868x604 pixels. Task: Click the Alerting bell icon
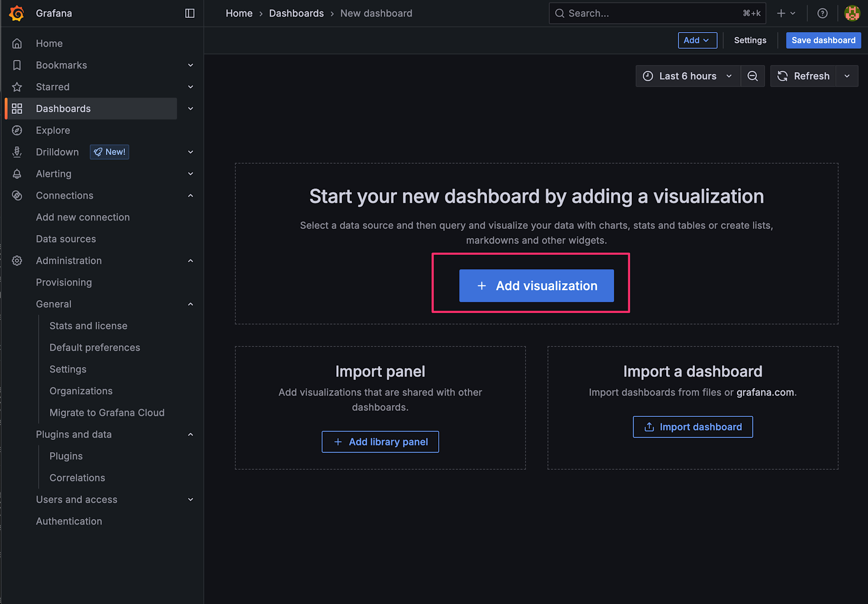(17, 174)
